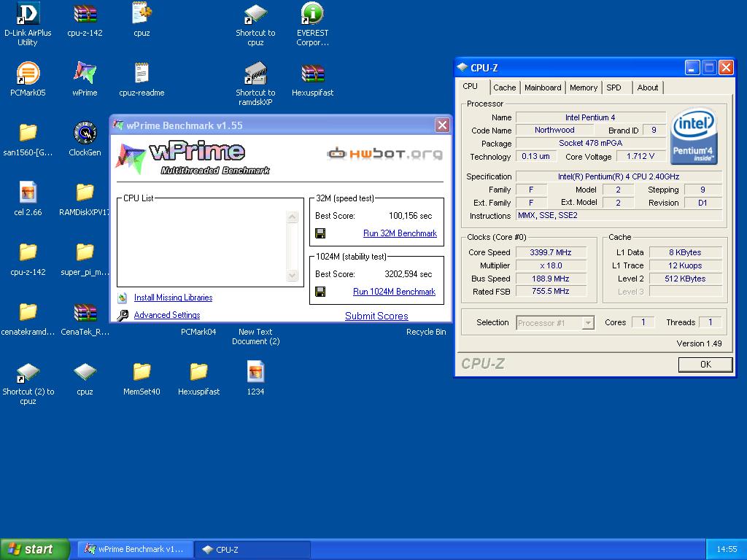Click the Core Speed value 3399.7 MHz

[x=551, y=252]
